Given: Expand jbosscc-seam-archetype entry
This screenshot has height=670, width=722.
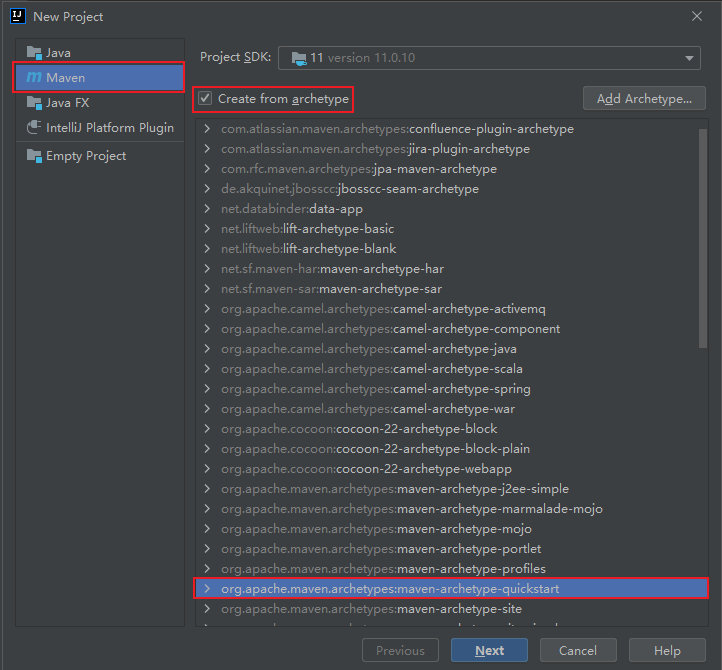Looking at the screenshot, I should click(207, 189).
